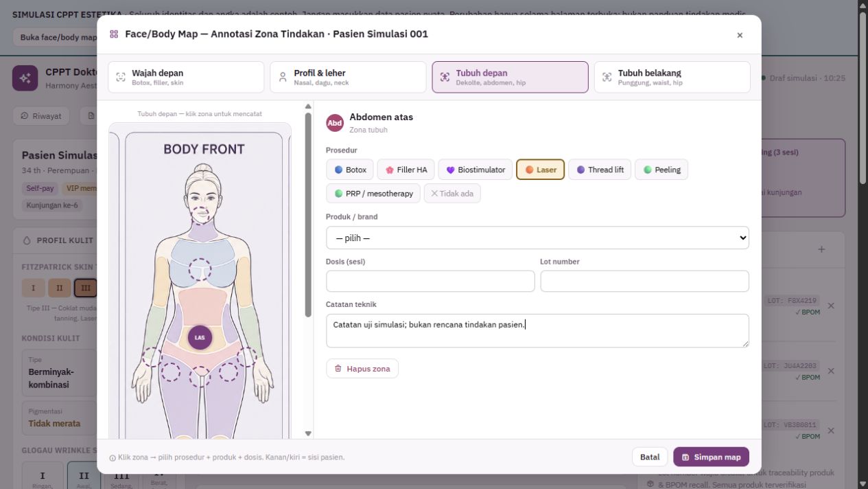Click the chin zone circle on the face
The width and height of the screenshot is (868, 489).
[x=200, y=214]
